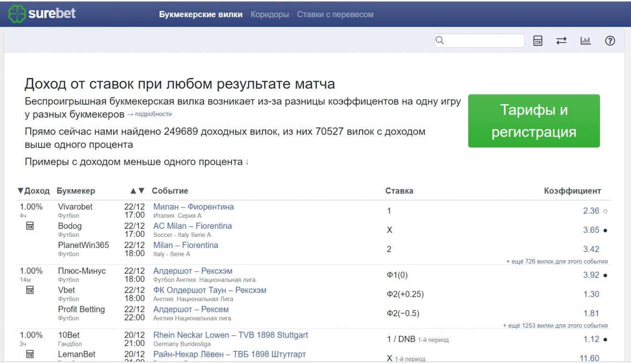Switch to Ставки с перевесом tab
631x364 pixels.
pyautogui.click(x=335, y=14)
